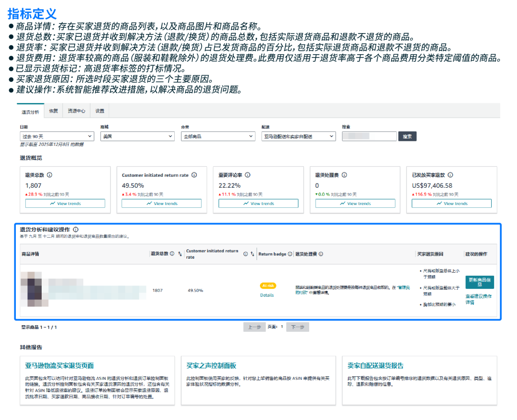Expand the 配送 fulfillment dropdown
The image size is (517, 420).
(299, 136)
